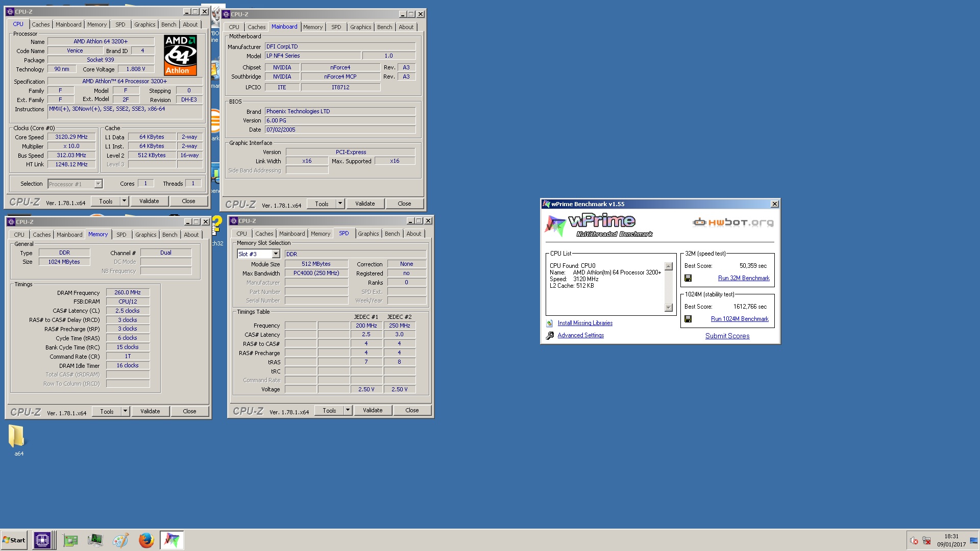
Task: Expand the Tools arrow in Mainboard window
Action: click(340, 204)
